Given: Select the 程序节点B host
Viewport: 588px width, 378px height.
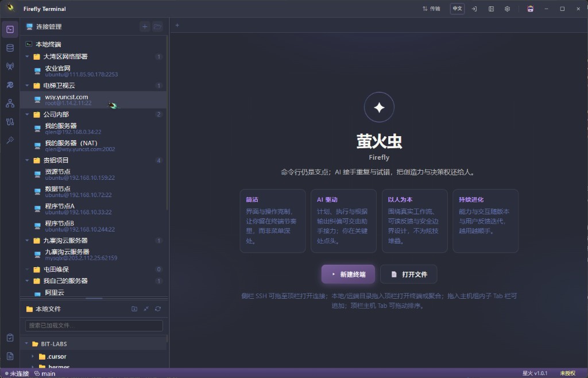Looking at the screenshot, I should tap(94, 226).
